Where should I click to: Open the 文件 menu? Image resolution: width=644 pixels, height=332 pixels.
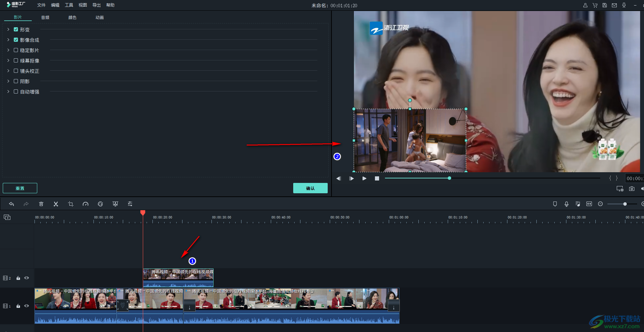tap(41, 5)
